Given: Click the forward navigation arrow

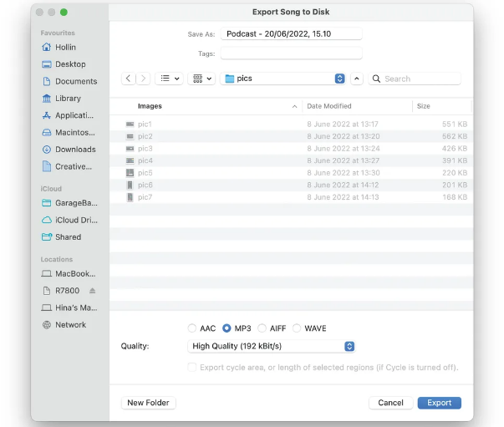Looking at the screenshot, I should (x=144, y=79).
